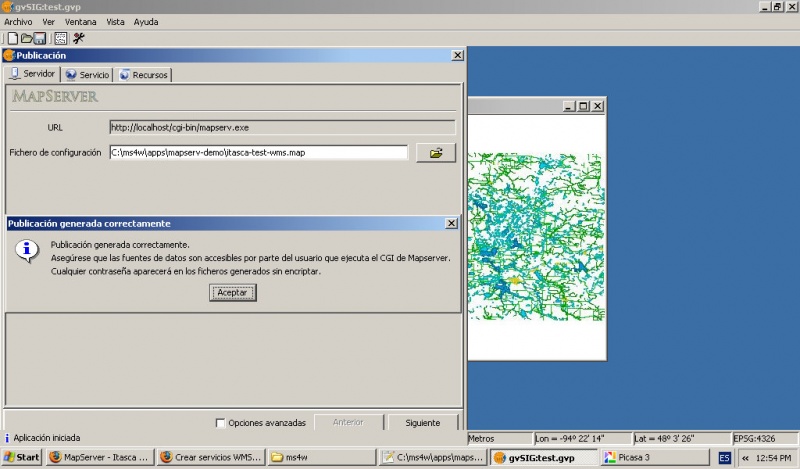Viewport: 800px width, 469px height.
Task: Click the save project floppy icon
Action: 40,38
